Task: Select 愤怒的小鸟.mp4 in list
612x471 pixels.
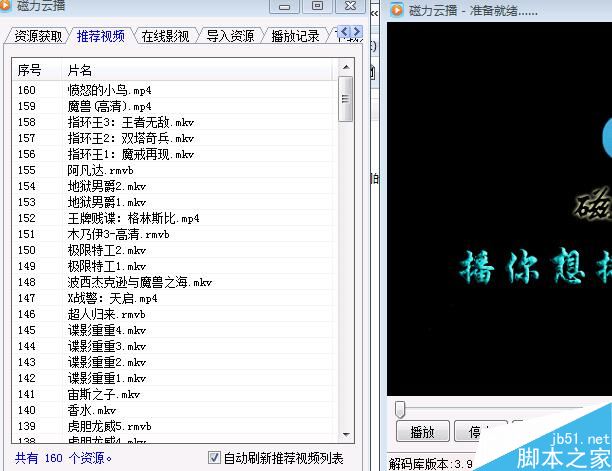Action: 174,90
